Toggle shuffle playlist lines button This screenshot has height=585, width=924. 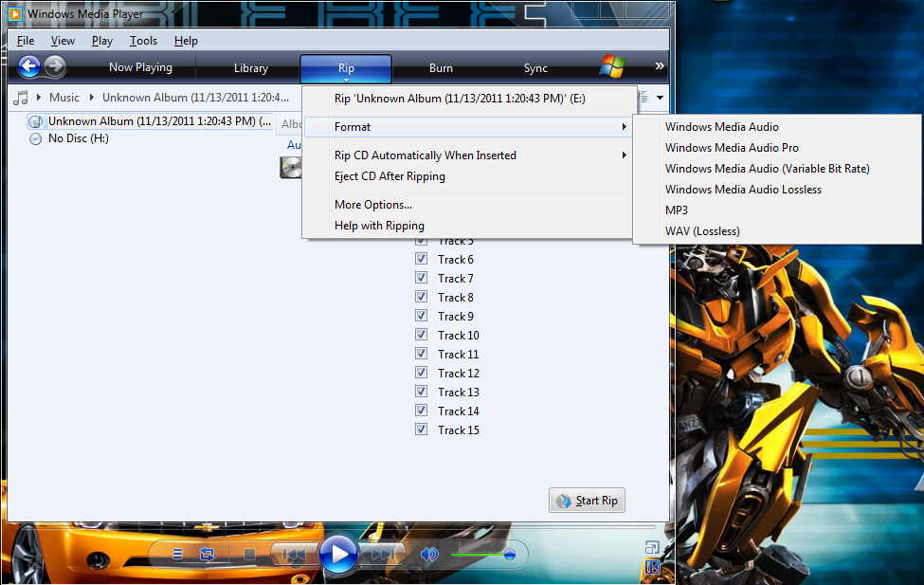177,554
